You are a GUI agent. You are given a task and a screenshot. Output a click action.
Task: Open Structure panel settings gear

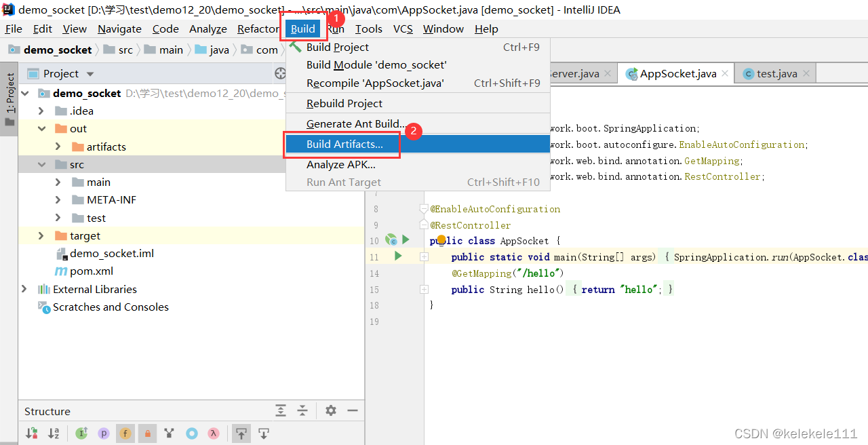click(331, 410)
